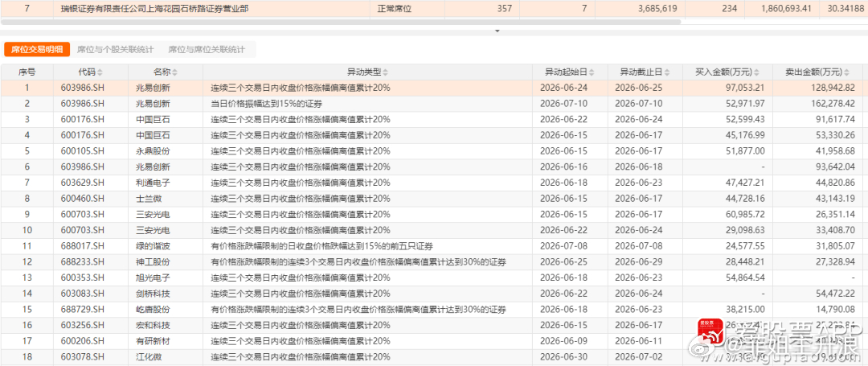Screen dimensions: 868x366
Task: Open the 席位与个股关联统计 tab
Action: 115,49
